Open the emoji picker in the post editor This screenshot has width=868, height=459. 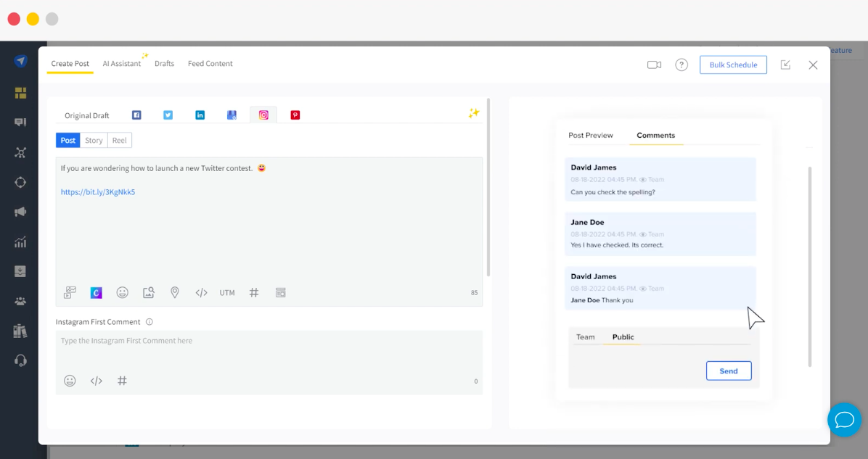123,292
